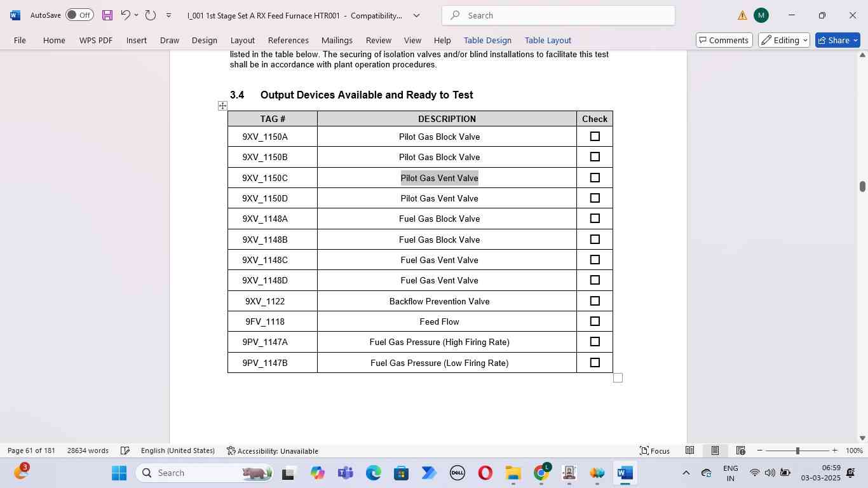Check the box for 9XV_1148C
This screenshot has height=488, width=868.
click(595, 259)
